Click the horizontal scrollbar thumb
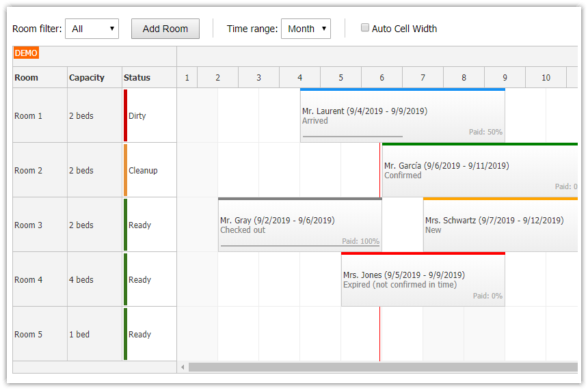This screenshot has width=588, height=390. [x=383, y=367]
